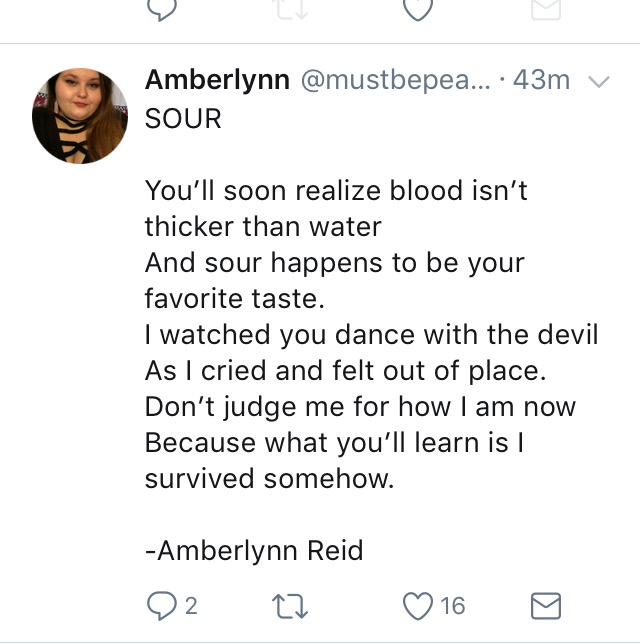Tap 'I watched you dance with the devil'
Viewport: 640px width, 644px height.
click(371, 334)
